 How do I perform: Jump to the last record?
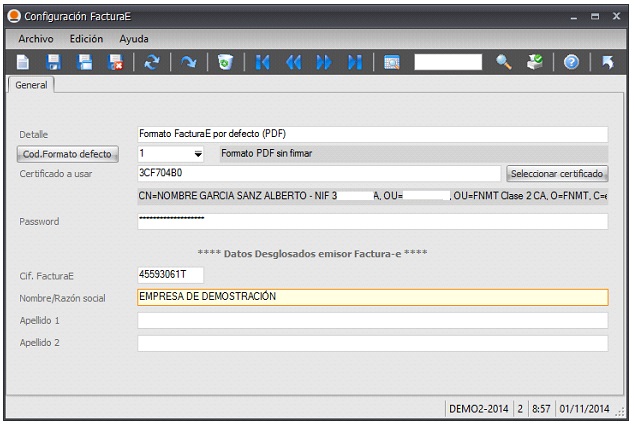(354, 62)
